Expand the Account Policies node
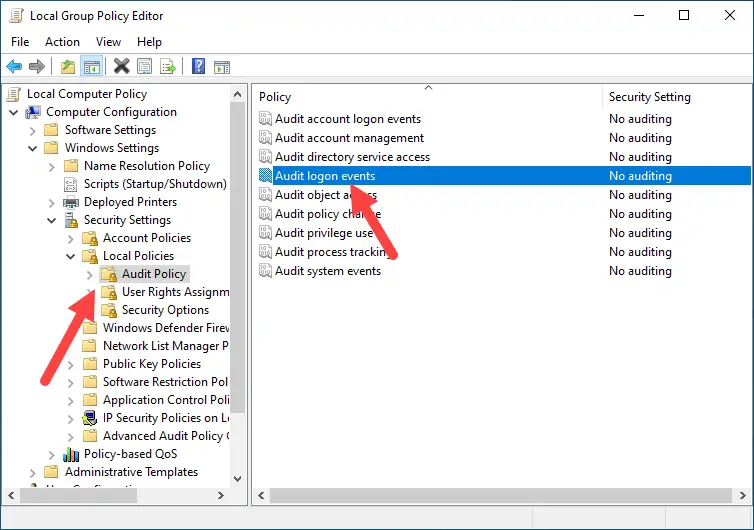 (x=71, y=239)
